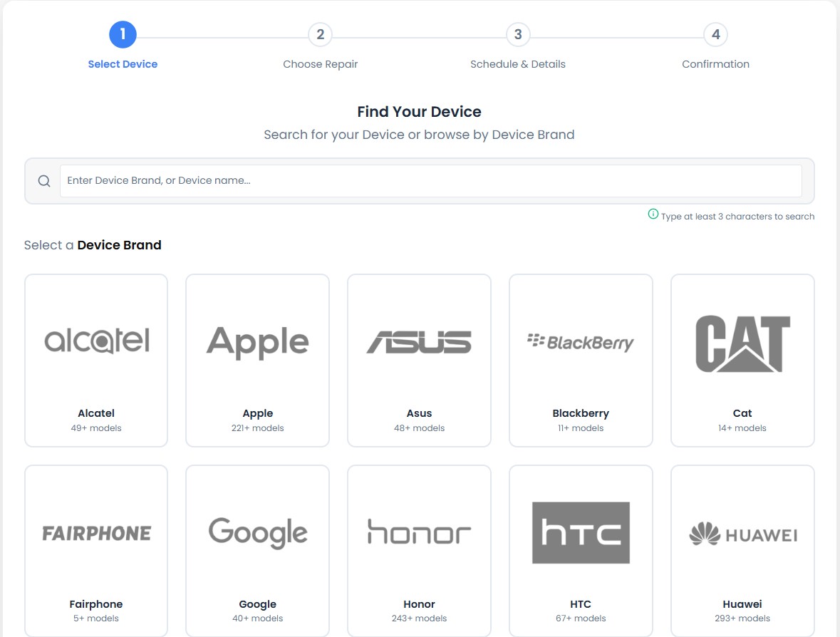Click the '221+ models' text
The height and width of the screenshot is (637, 840).
click(x=258, y=428)
